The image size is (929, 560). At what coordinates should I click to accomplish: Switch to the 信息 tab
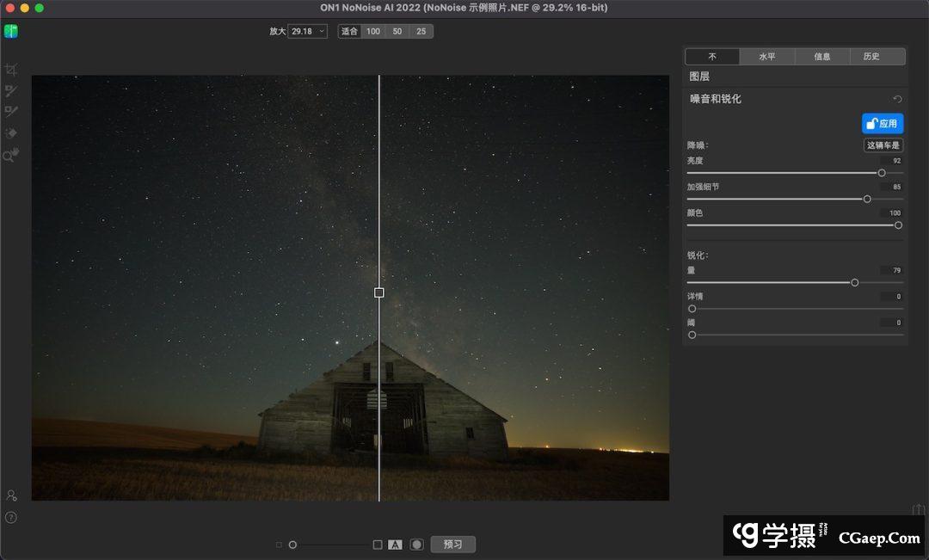822,57
